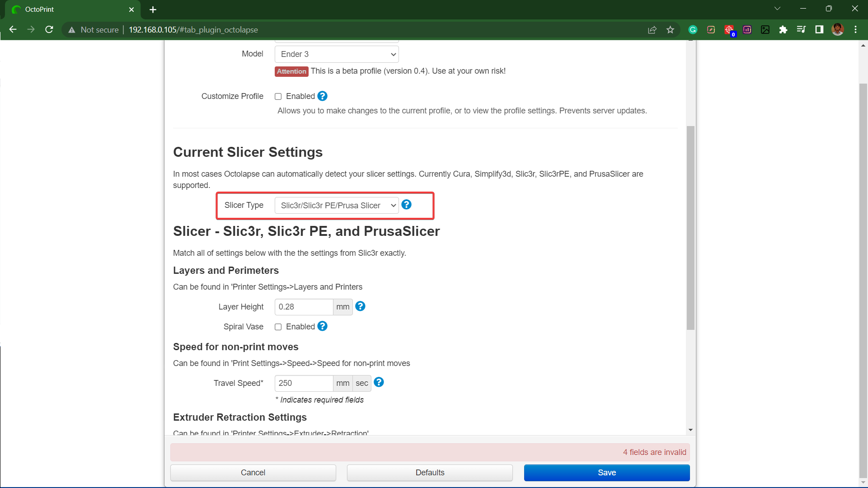Open help icon for Travel Speed
Screen dimensions: 868x488
click(x=379, y=382)
